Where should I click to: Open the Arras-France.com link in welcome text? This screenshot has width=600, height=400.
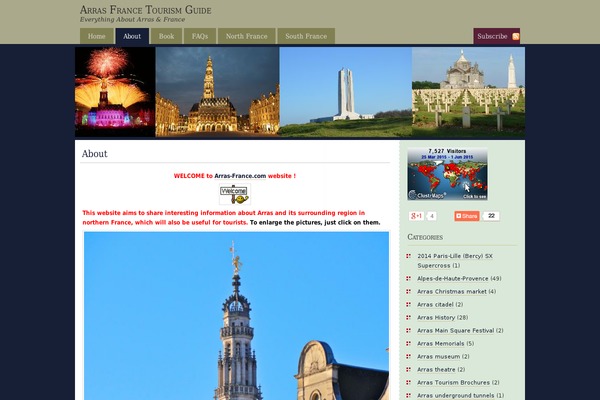tap(240, 176)
